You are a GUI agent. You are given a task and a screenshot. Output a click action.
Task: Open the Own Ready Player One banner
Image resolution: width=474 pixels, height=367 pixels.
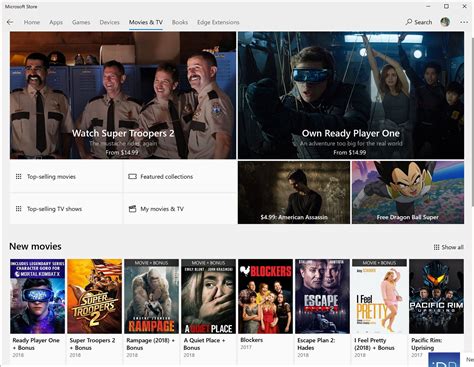pos(351,95)
